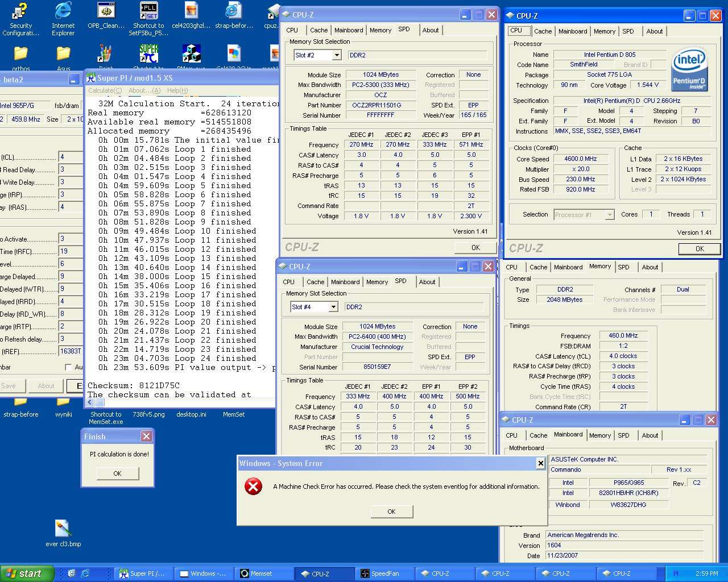728x582 pixels.
Task: Click the Intel Pentium D logo in CPU-Z
Action: pos(689,69)
